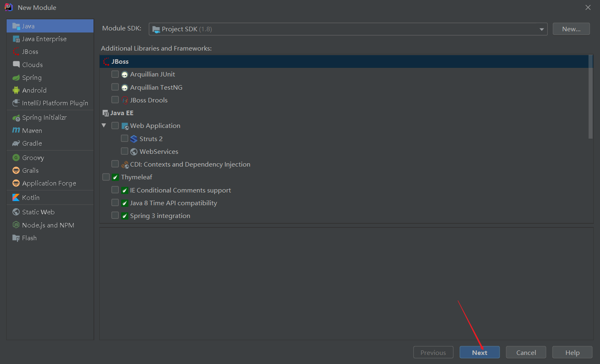Click the Previous button
Screen dimensions: 600x364
[x=433, y=352]
